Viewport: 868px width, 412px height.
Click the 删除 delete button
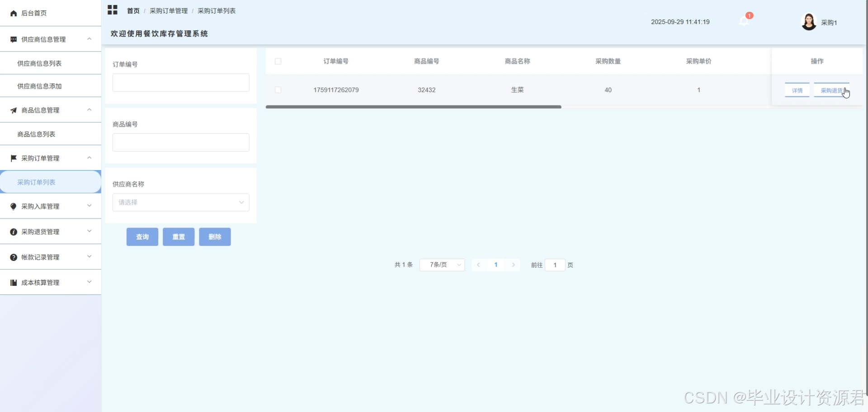pos(215,237)
